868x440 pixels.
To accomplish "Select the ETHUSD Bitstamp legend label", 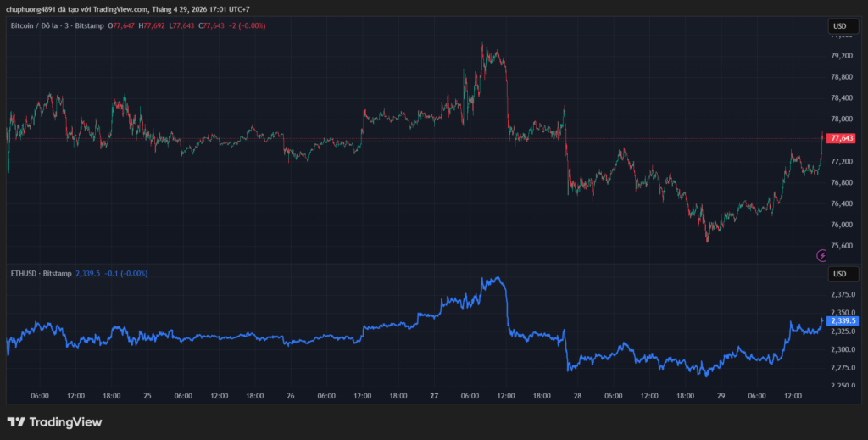I will click(41, 274).
